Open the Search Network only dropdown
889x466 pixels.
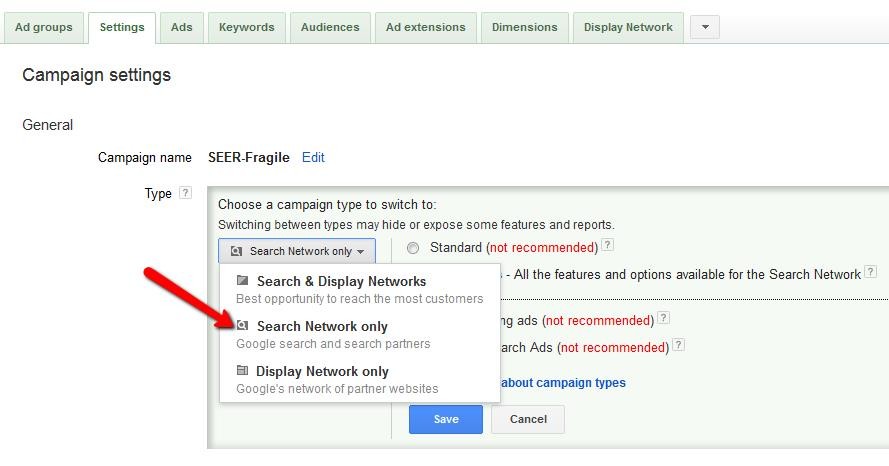(297, 251)
